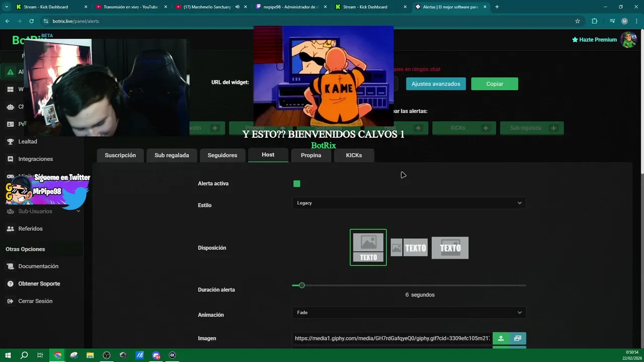The height and width of the screenshot is (362, 644).
Task: Select the Host alert tab
Action: point(268,155)
